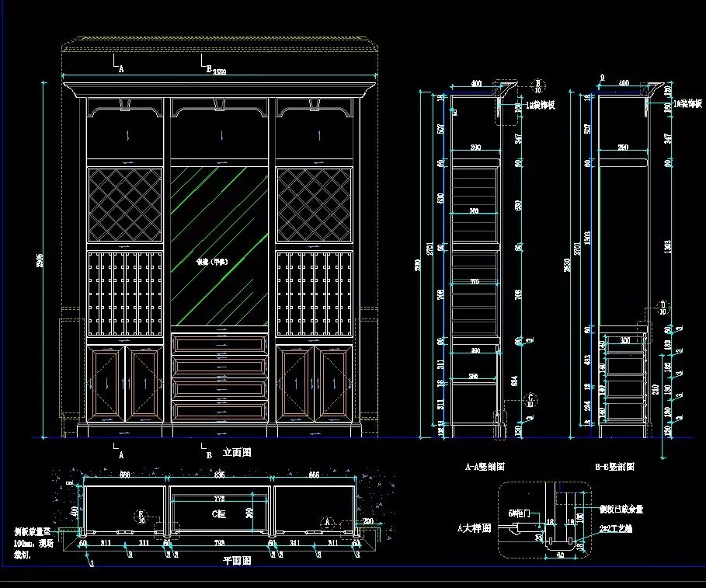Image resolution: width=706 pixels, height=588 pixels.
Task: Select the 390 dimension in A-A section
Action: click(475, 148)
